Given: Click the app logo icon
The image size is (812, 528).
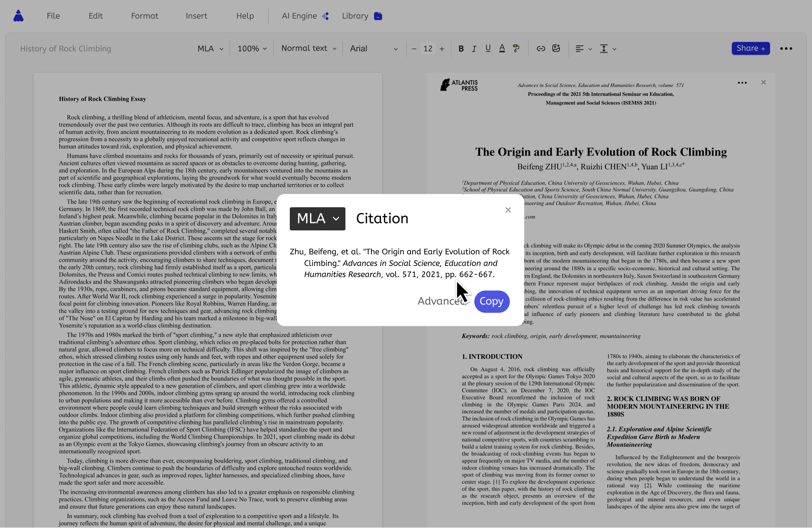Looking at the screenshot, I should (18, 16).
